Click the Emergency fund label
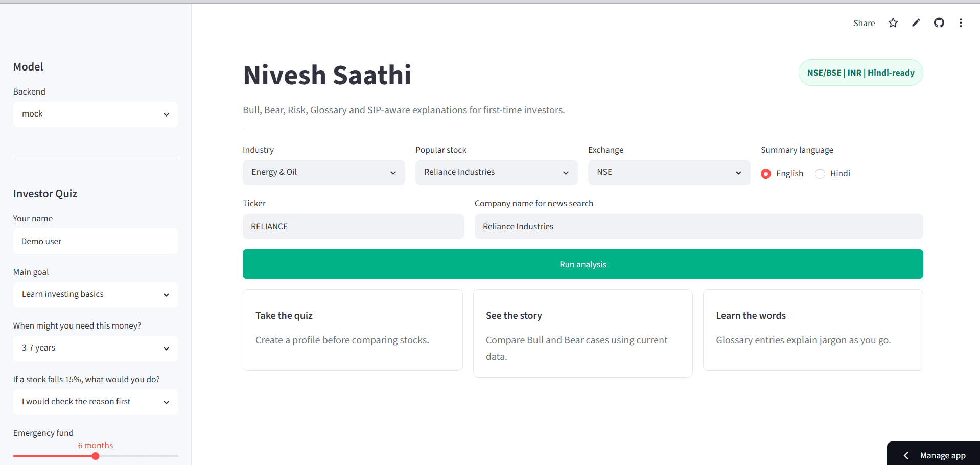 point(43,433)
